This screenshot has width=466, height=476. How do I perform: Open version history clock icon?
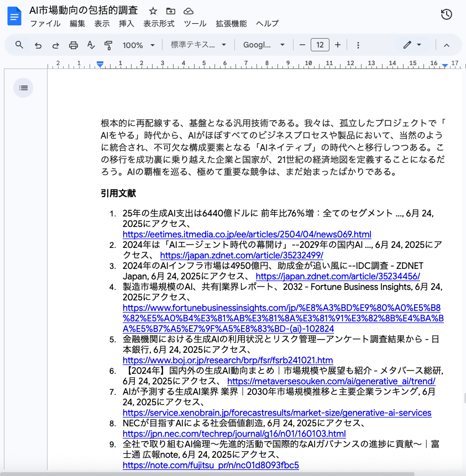point(447,15)
